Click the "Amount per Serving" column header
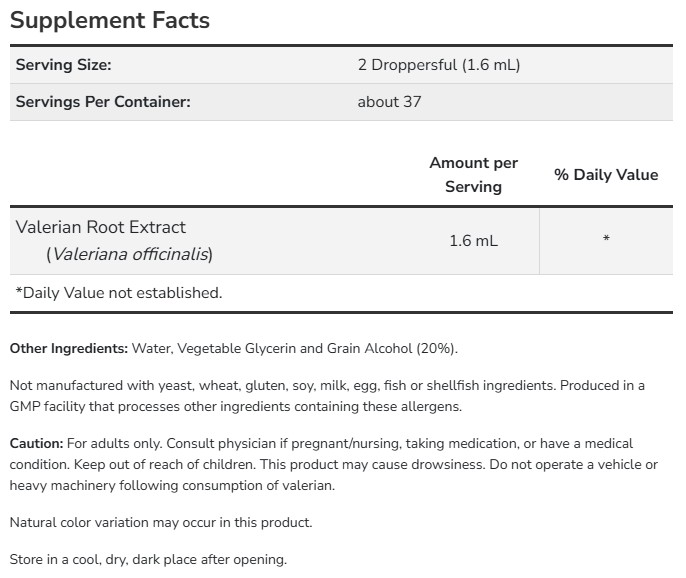 tap(473, 174)
